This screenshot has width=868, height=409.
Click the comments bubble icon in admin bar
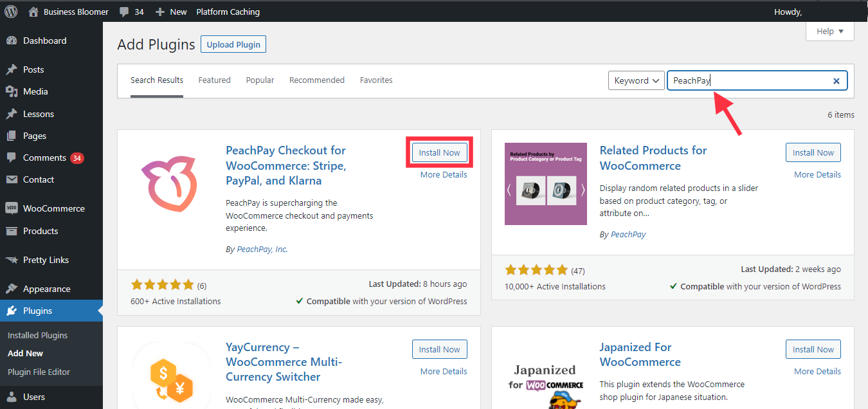(x=124, y=12)
